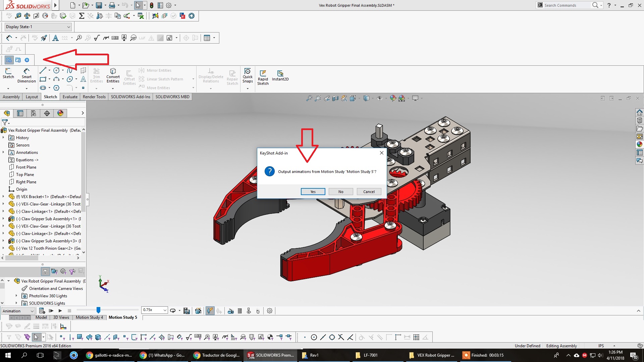Open the Animation Wizard in the MotionManager

(198, 311)
